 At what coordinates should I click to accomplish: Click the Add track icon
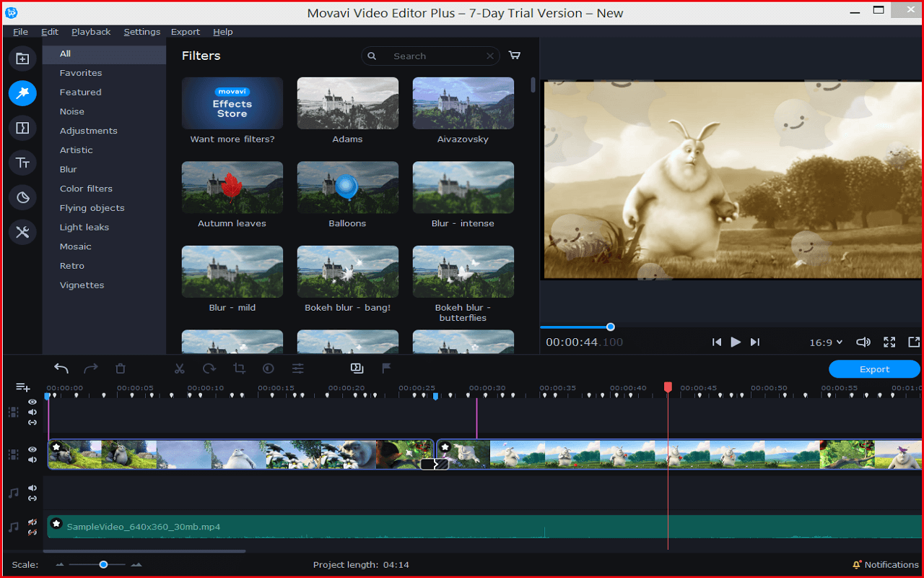[23, 388]
